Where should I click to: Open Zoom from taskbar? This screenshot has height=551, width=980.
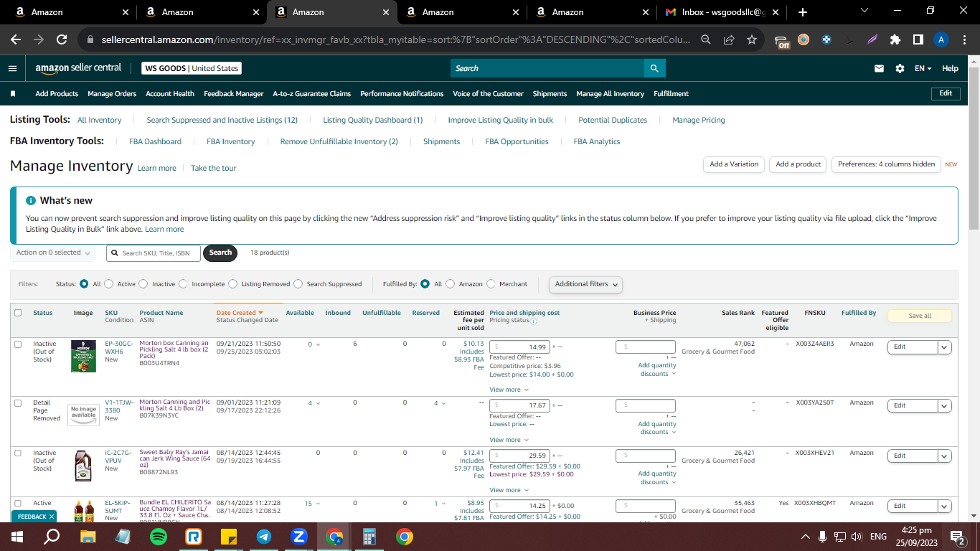(x=299, y=536)
